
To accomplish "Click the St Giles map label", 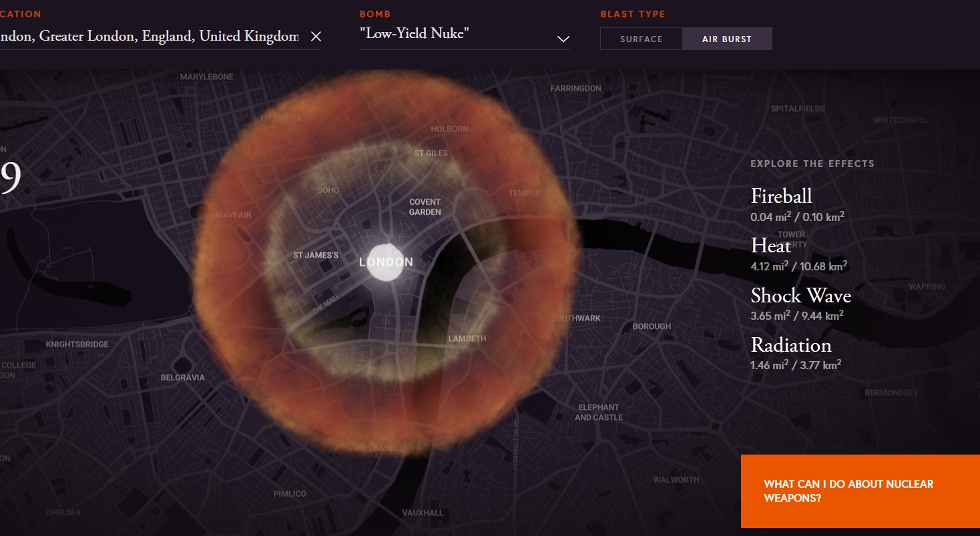I will pos(431,153).
